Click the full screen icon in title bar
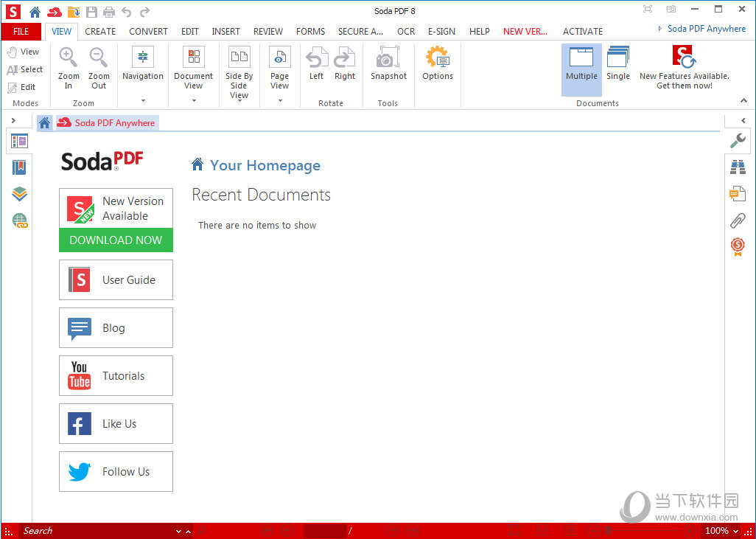Screen dimensions: 756x539 [648, 9]
